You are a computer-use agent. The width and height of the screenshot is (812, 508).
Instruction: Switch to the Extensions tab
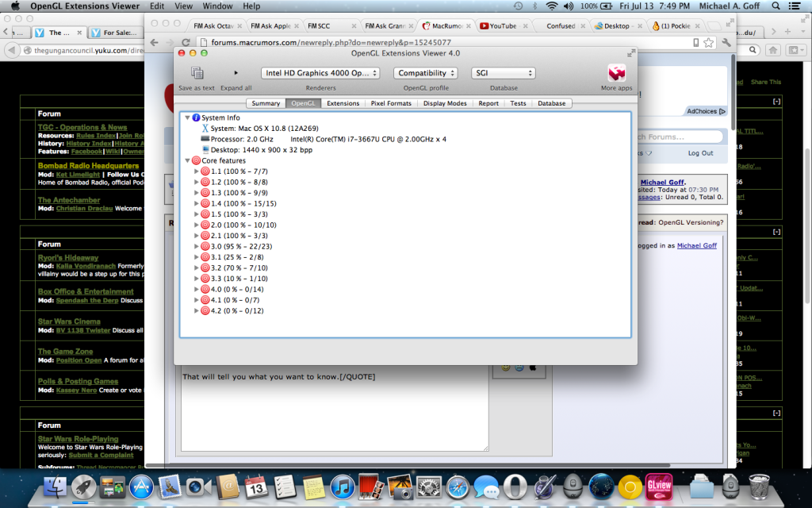pyautogui.click(x=343, y=103)
